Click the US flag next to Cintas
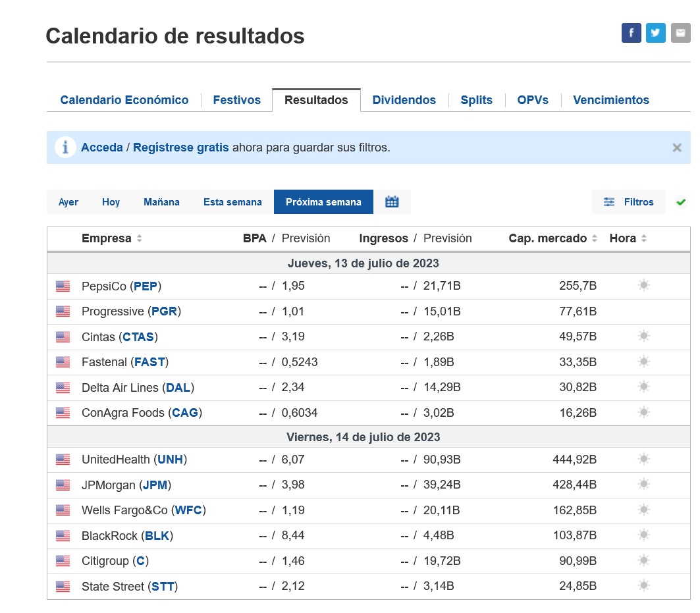This screenshot has width=700, height=613. click(63, 336)
